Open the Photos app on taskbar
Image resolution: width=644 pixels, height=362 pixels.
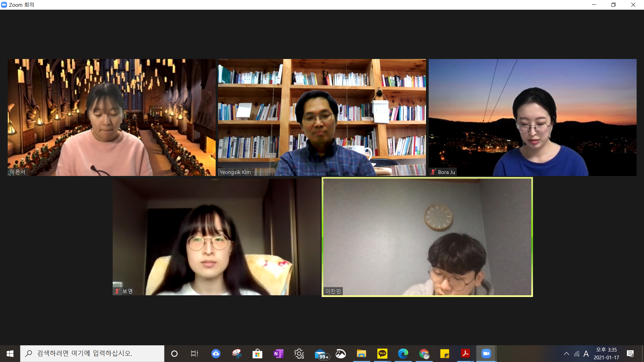pyautogui.click(x=341, y=354)
